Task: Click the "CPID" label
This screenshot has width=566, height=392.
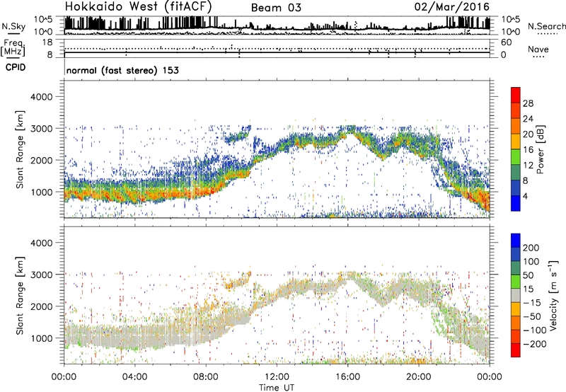Action: (16, 67)
